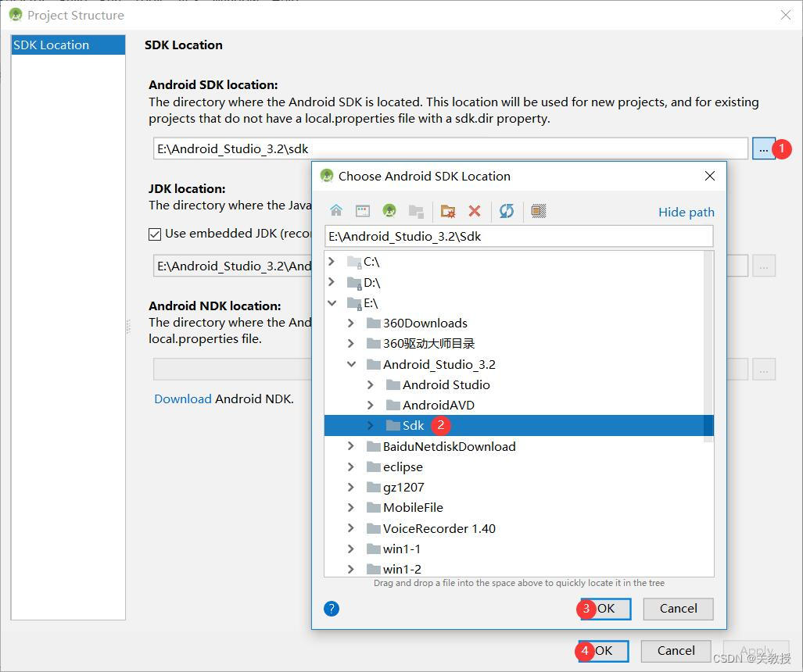The height and width of the screenshot is (672, 803).
Task: Select the MobileFile folder row
Action: [x=514, y=507]
